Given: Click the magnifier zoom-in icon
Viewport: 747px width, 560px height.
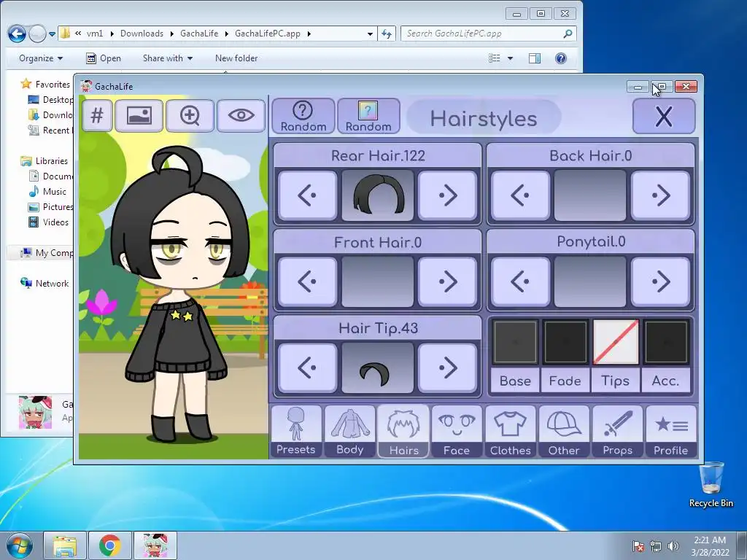Looking at the screenshot, I should (x=190, y=115).
